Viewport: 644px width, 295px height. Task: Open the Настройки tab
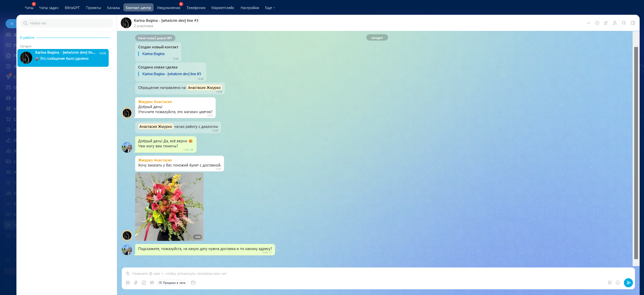click(250, 8)
